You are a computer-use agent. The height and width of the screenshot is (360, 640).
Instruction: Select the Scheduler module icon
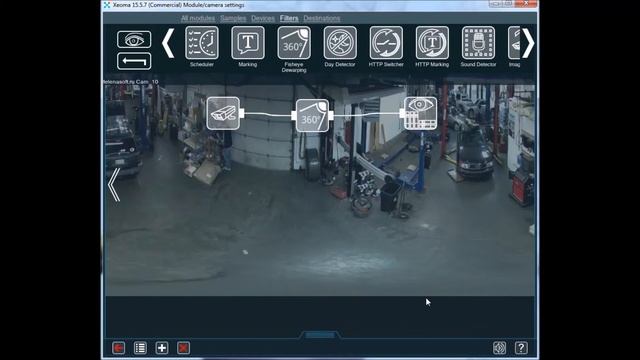(x=202, y=43)
